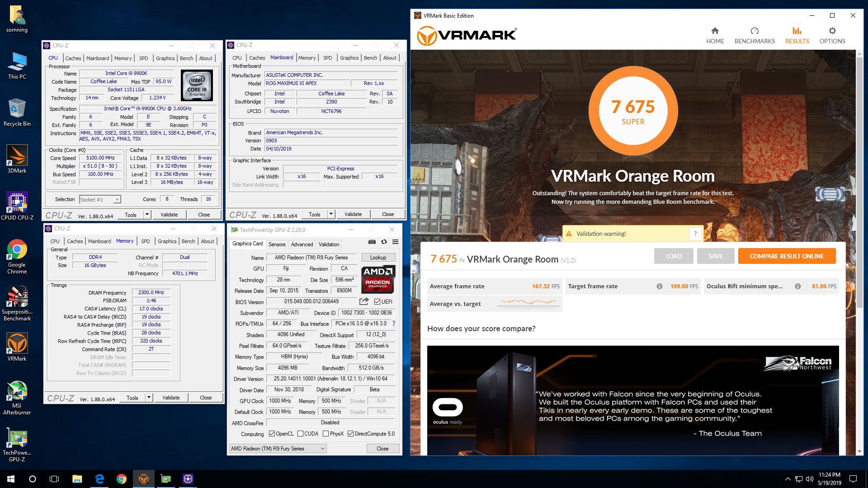Open the notification center in system tray
868x488 pixels.
pos(853,479)
